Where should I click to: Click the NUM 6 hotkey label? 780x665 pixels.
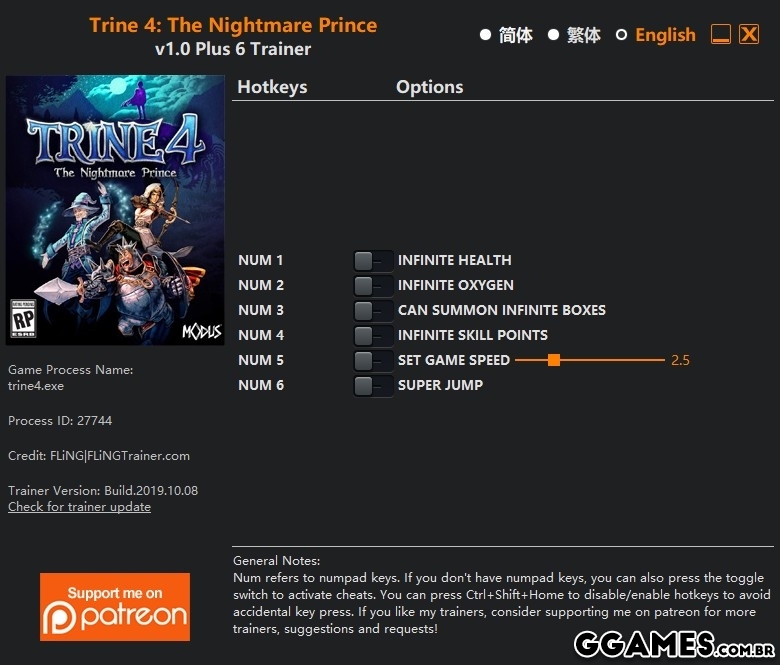coord(261,385)
